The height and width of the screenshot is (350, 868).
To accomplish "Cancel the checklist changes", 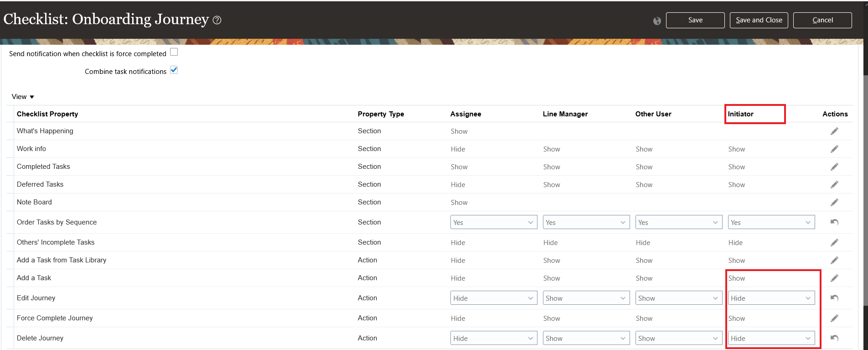I will coord(822,20).
